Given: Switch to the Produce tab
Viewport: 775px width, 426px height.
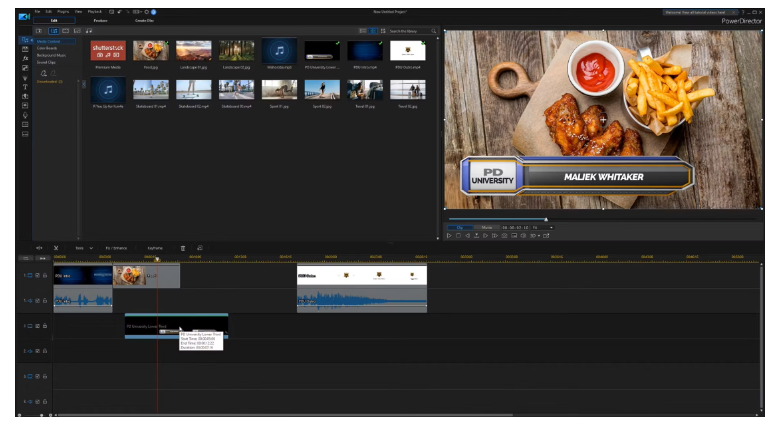Looking at the screenshot, I should click(100, 21).
